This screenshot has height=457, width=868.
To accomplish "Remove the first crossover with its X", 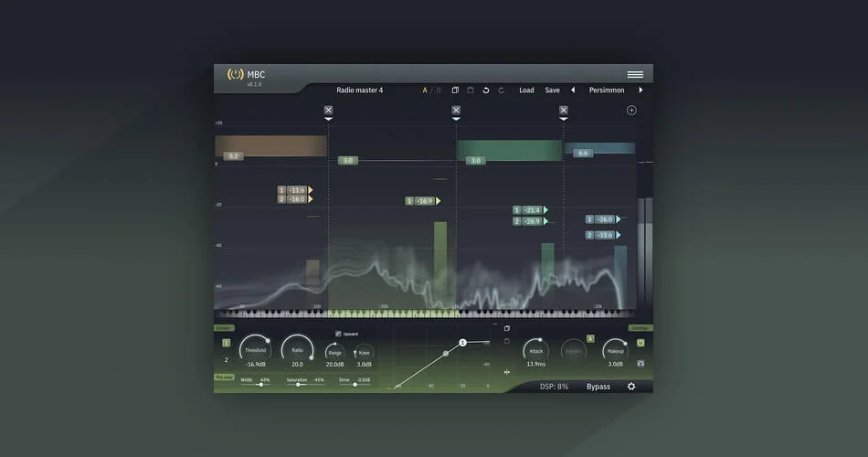I will click(328, 111).
